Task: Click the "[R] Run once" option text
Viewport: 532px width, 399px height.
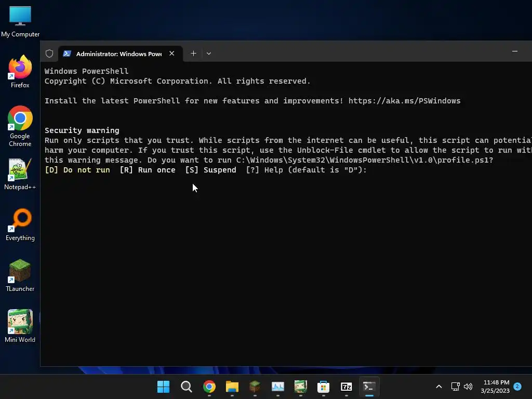Action: (x=148, y=170)
